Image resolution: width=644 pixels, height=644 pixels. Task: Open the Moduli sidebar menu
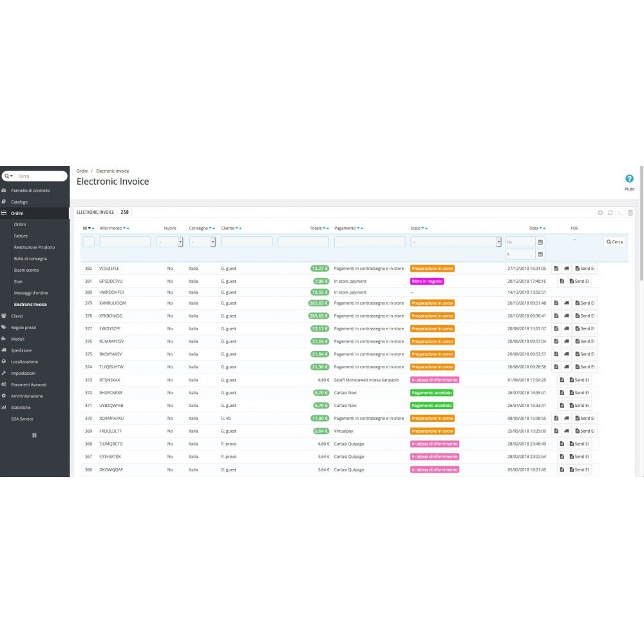tap(17, 339)
